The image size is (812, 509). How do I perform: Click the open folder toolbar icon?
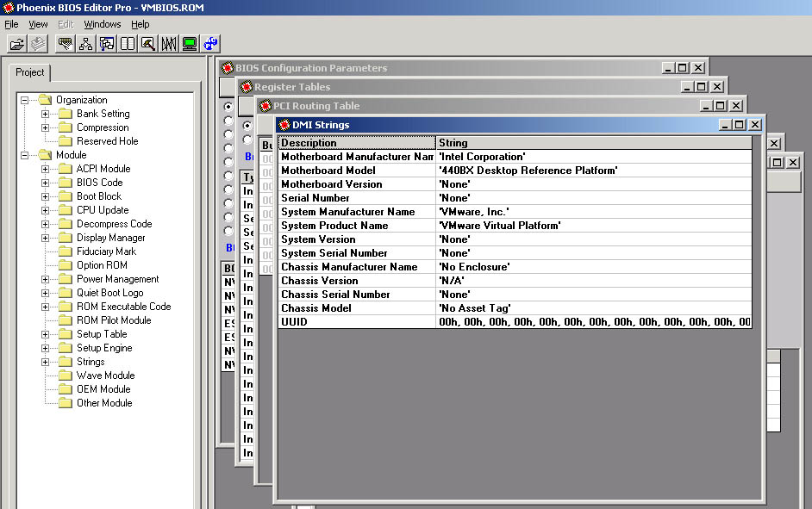point(16,43)
